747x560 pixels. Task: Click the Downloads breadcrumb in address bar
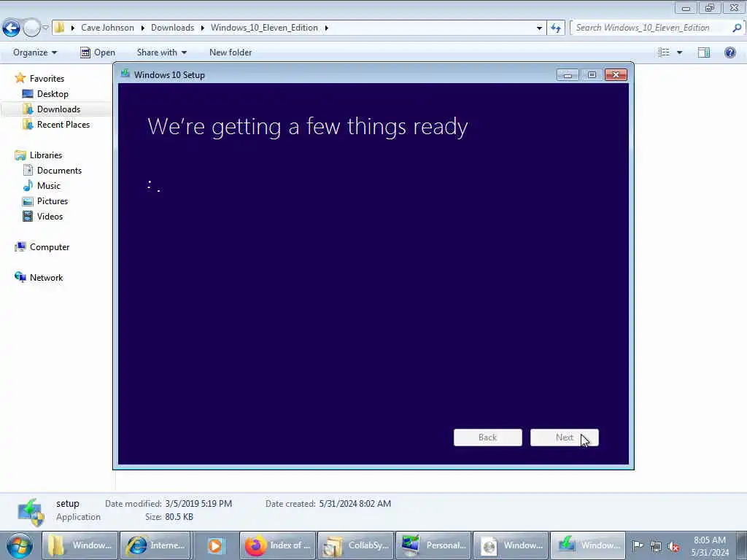click(x=172, y=28)
